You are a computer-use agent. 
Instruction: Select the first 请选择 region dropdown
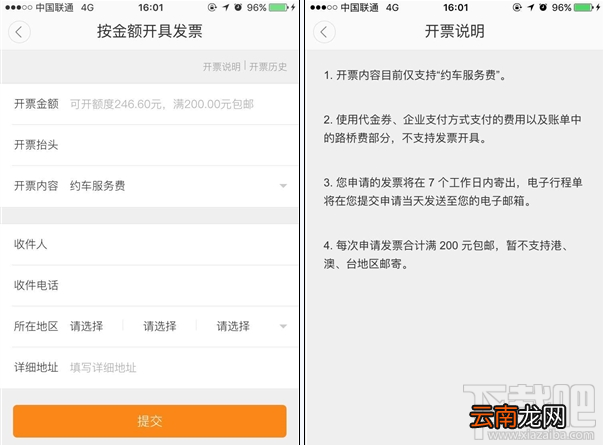click(x=87, y=327)
